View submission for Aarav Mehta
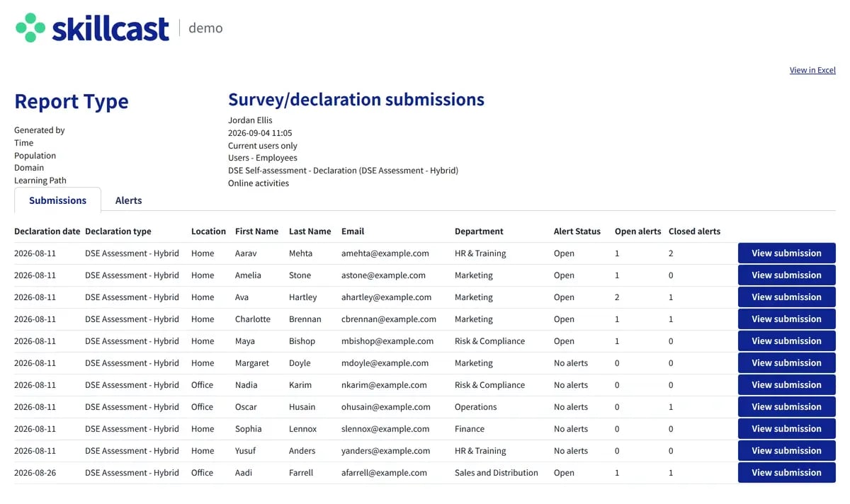 786,253
